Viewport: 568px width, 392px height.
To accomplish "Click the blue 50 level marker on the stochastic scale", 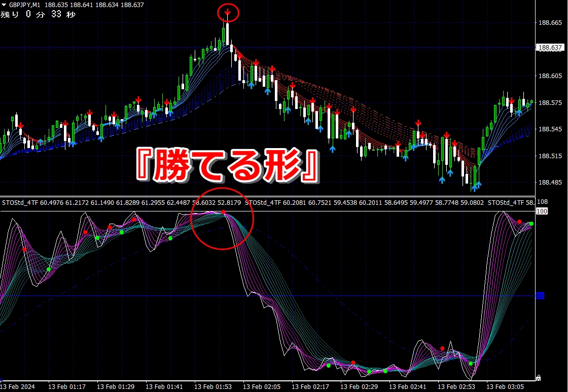I will 540,296.
